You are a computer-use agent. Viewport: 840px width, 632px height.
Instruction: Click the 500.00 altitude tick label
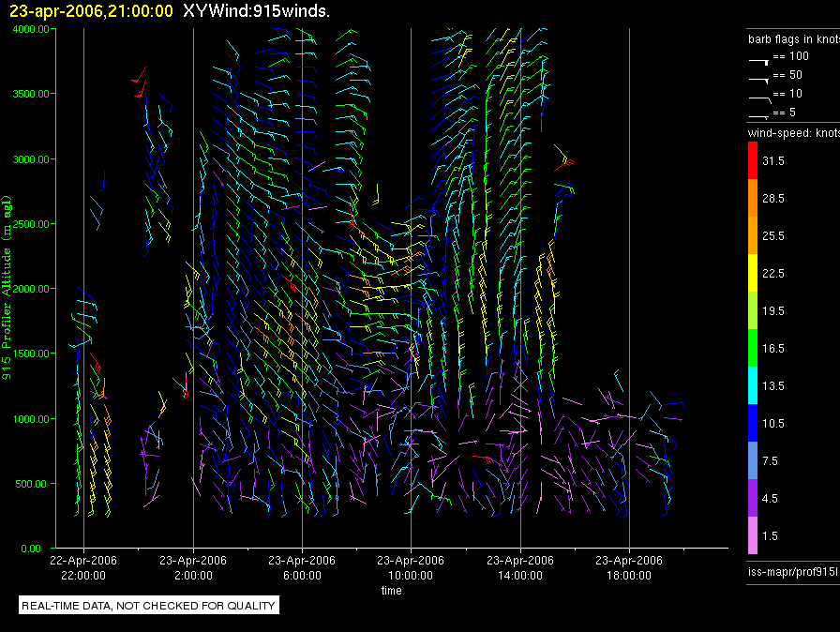[31, 484]
